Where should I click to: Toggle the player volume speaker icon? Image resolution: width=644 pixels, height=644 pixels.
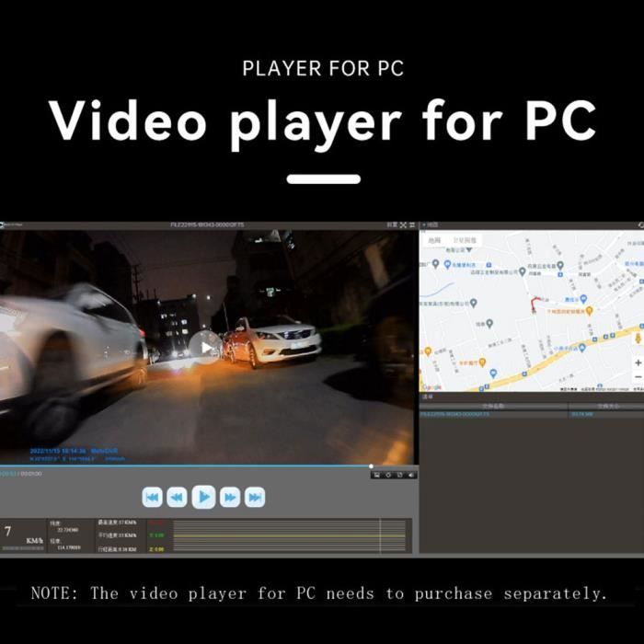click(x=411, y=476)
